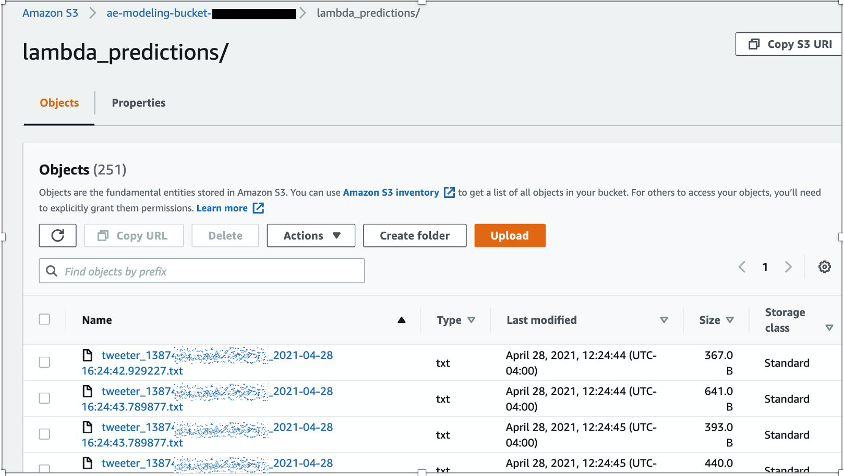Image resolution: width=844 pixels, height=476 pixels.
Task: Open ae-modeling-bucket breadcrumb link
Action: (x=201, y=13)
